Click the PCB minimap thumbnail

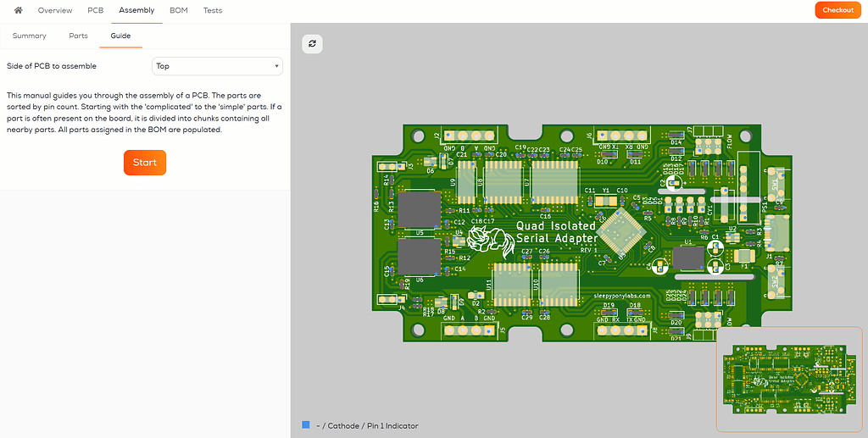788,379
